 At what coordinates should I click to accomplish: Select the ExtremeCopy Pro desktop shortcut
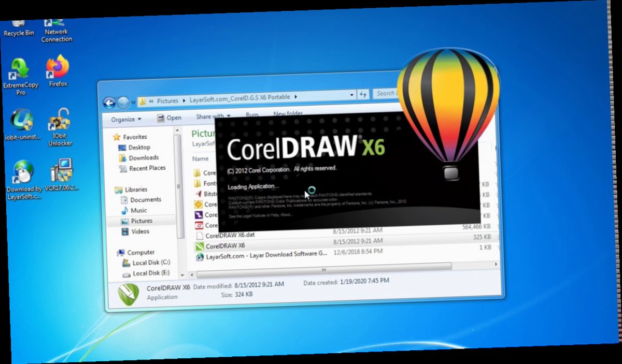click(x=21, y=77)
